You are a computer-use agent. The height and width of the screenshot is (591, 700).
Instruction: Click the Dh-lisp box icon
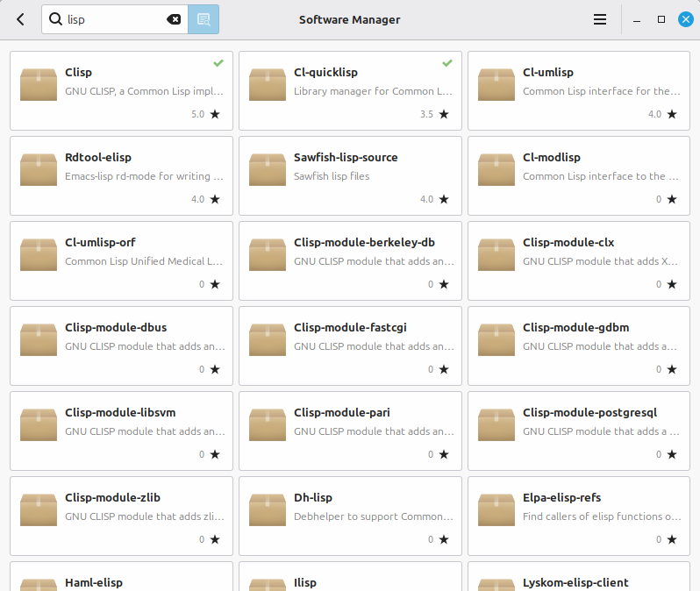tap(268, 509)
